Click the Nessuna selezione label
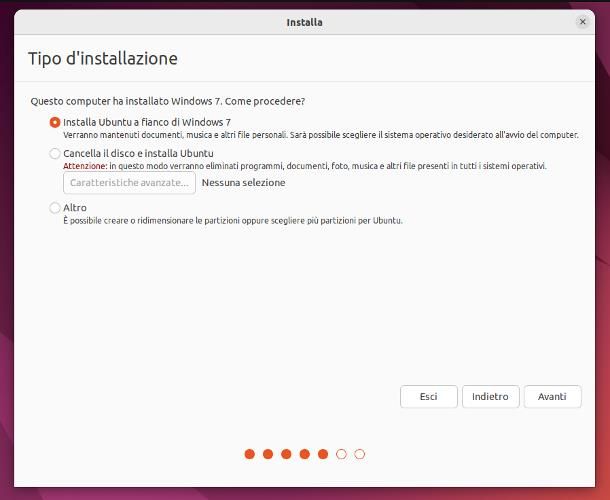The height and width of the screenshot is (500, 610). 244,182
